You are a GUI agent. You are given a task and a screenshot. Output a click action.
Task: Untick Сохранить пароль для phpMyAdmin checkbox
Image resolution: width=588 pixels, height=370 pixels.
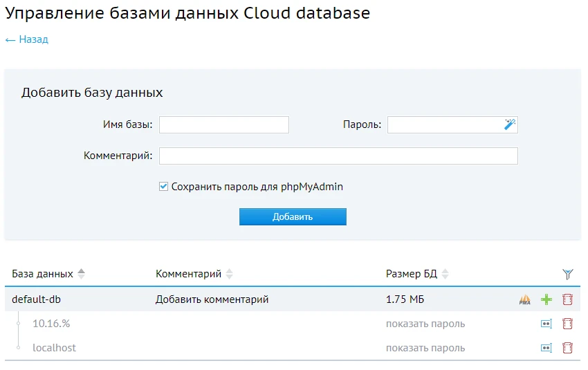click(x=163, y=187)
